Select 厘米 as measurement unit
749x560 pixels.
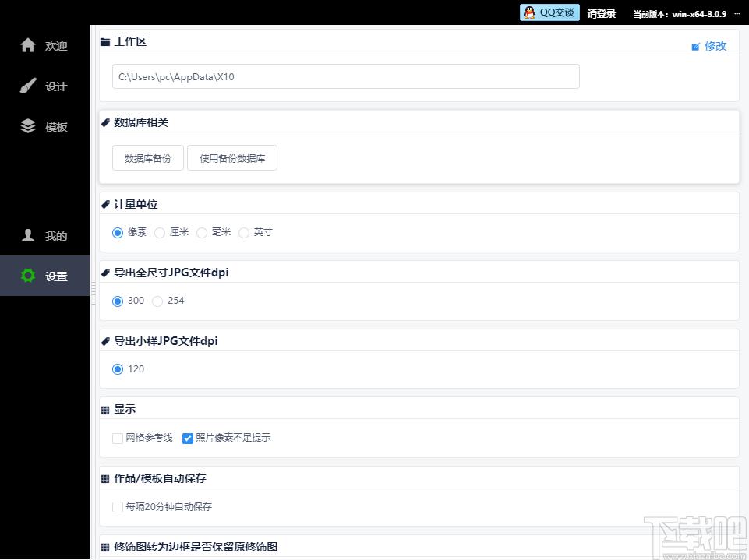pos(160,233)
